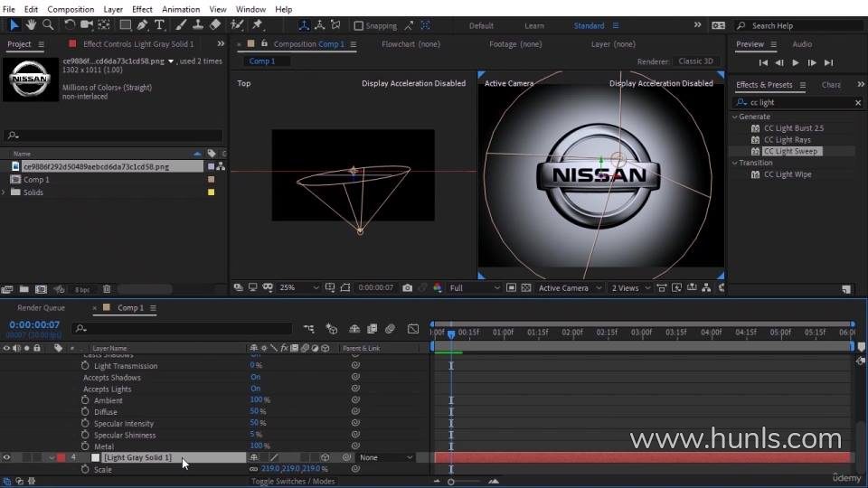This screenshot has height=488, width=868.
Task: Select the Selection arrow tool
Action: coord(14,25)
